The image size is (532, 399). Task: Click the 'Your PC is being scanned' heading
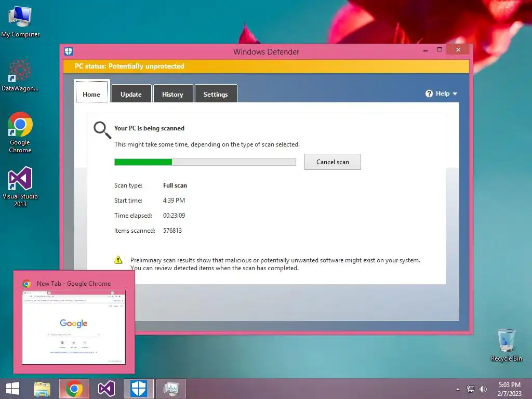(149, 128)
